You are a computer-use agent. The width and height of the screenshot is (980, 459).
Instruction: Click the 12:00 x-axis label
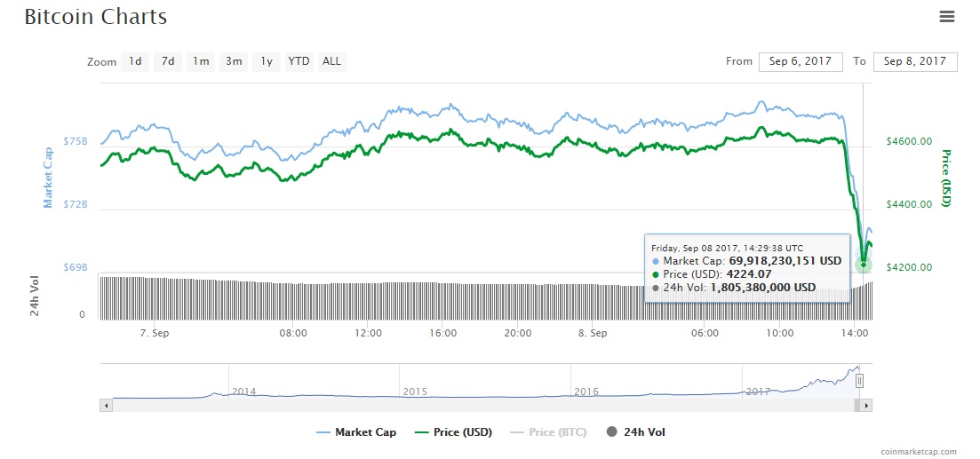coord(368,333)
